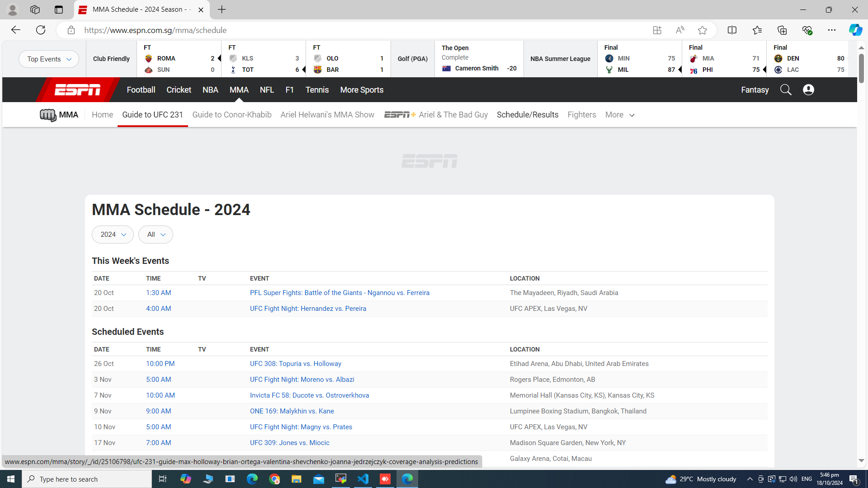
Task: Open Visual Studio Code from taskbar
Action: pos(363,479)
